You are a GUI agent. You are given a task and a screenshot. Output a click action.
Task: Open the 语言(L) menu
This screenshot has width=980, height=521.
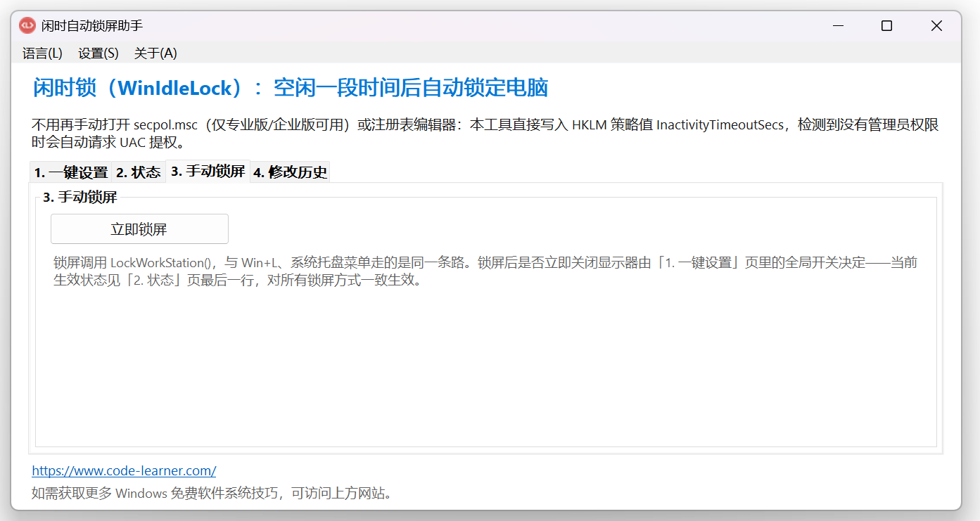coord(42,53)
